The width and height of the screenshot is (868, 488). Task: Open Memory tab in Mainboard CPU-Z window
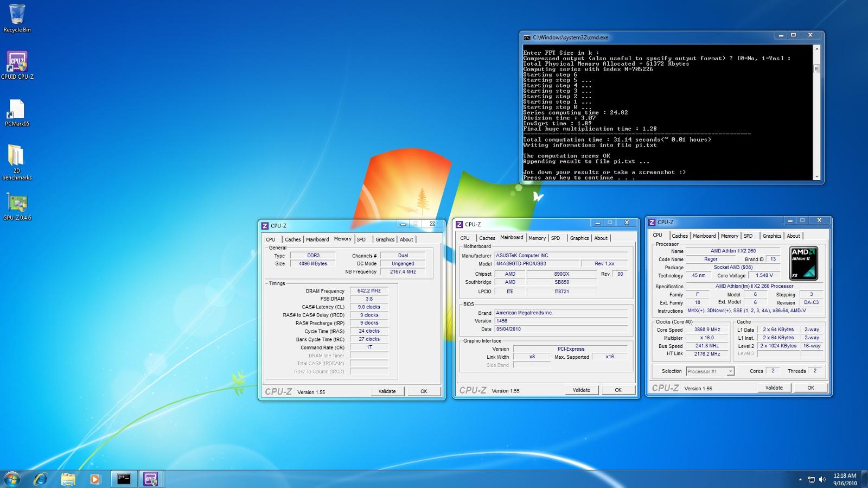537,238
